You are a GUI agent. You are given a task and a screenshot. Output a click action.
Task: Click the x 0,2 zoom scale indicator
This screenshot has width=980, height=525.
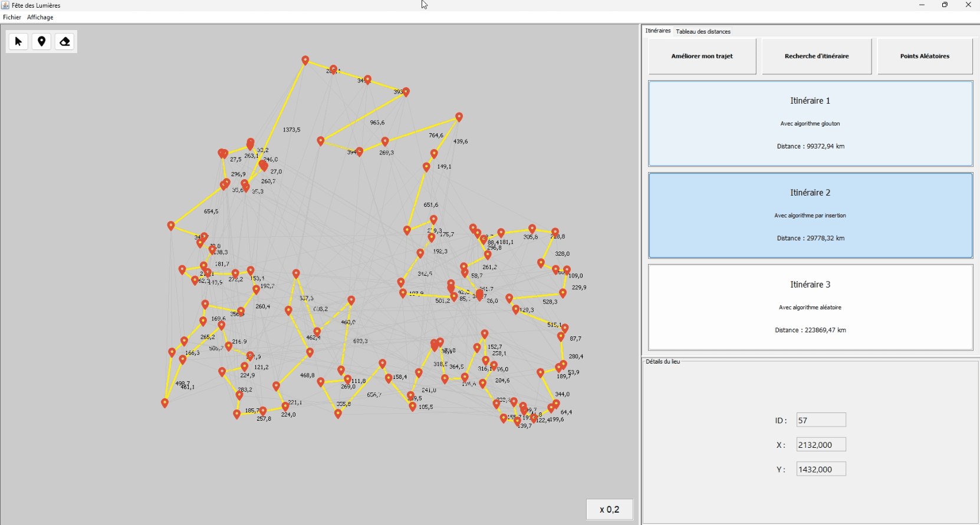pos(610,510)
